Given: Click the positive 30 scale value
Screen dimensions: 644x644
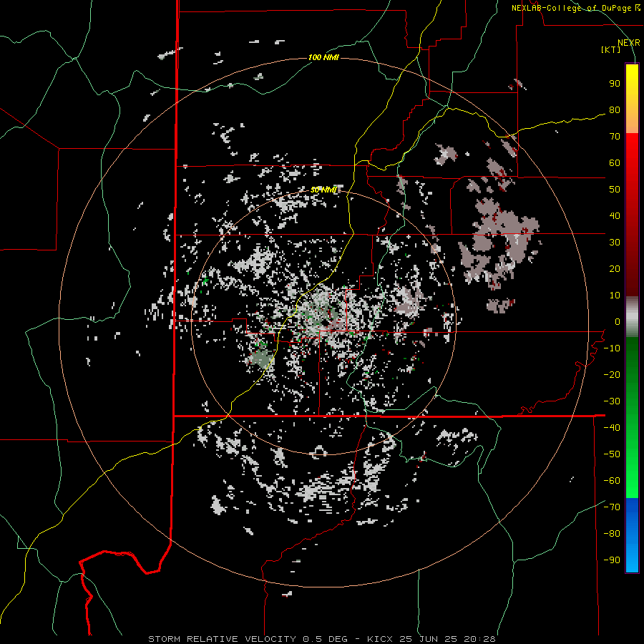Looking at the screenshot, I should [615, 243].
